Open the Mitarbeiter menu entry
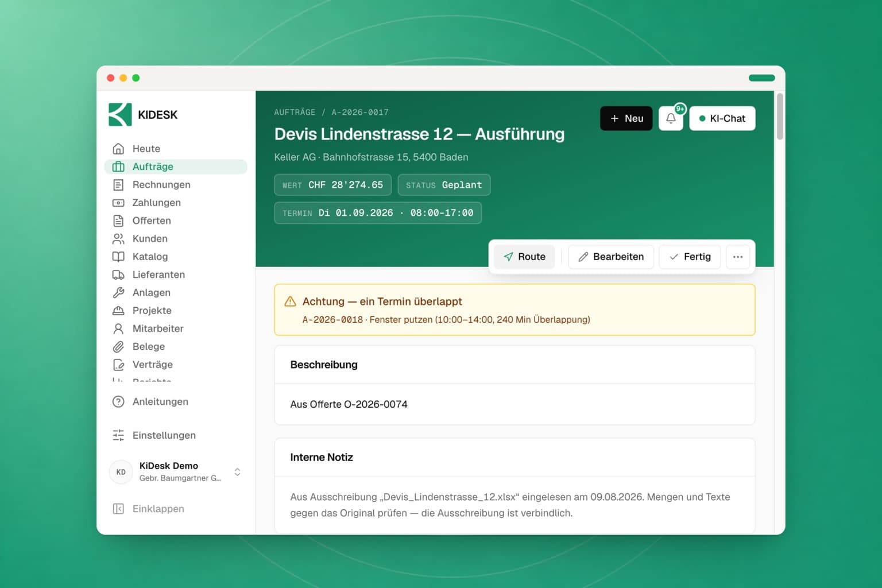 click(x=176, y=328)
